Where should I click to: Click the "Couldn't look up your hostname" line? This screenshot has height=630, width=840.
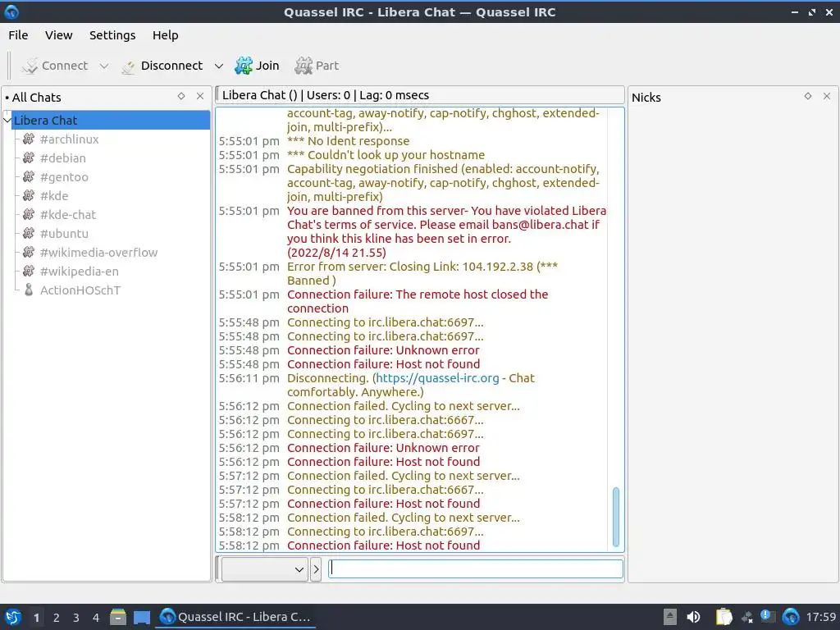coord(386,155)
